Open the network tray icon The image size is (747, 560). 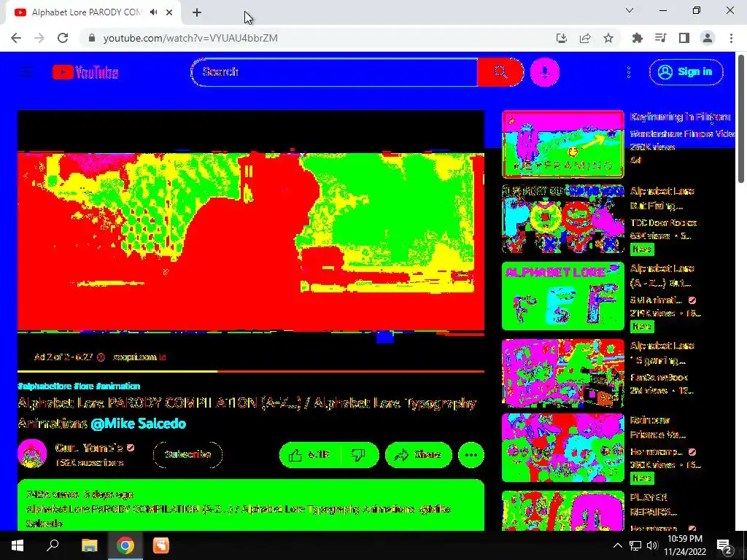(635, 545)
